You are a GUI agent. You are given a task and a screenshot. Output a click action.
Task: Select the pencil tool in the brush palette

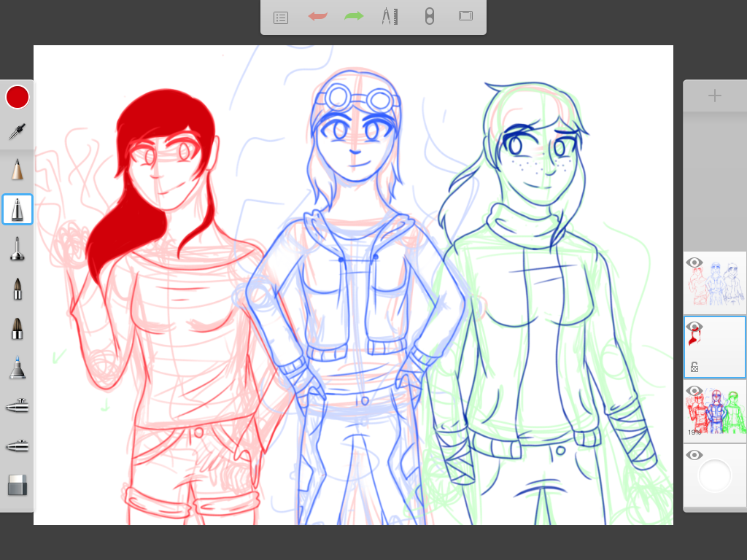pos(17,170)
